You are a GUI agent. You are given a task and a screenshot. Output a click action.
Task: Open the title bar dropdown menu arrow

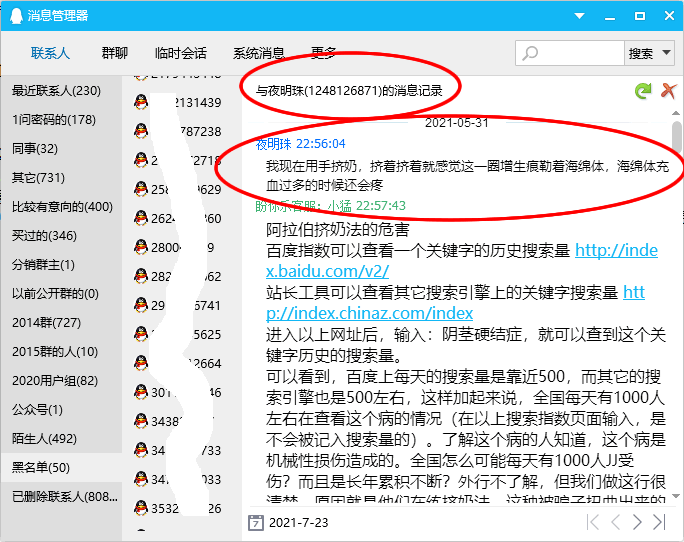point(579,16)
